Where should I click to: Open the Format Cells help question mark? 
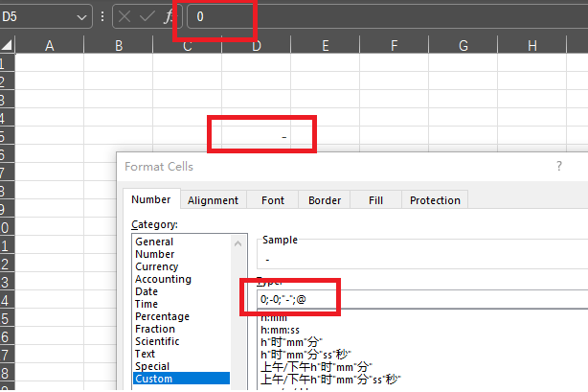[559, 166]
